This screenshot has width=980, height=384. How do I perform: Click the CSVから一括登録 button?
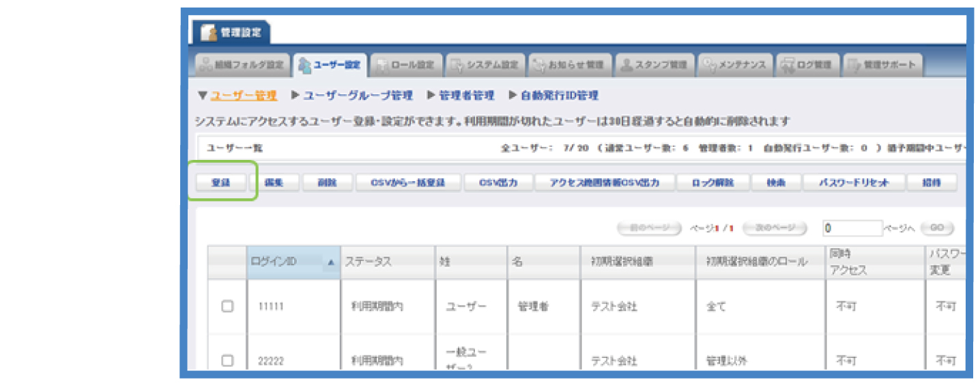[x=408, y=183]
